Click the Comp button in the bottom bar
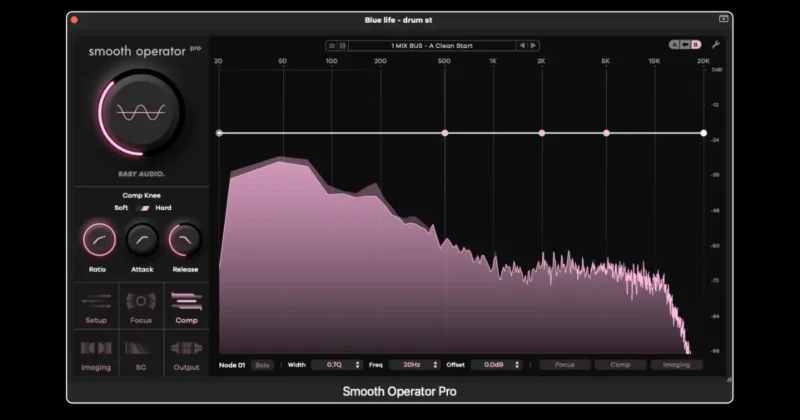 tap(620, 365)
